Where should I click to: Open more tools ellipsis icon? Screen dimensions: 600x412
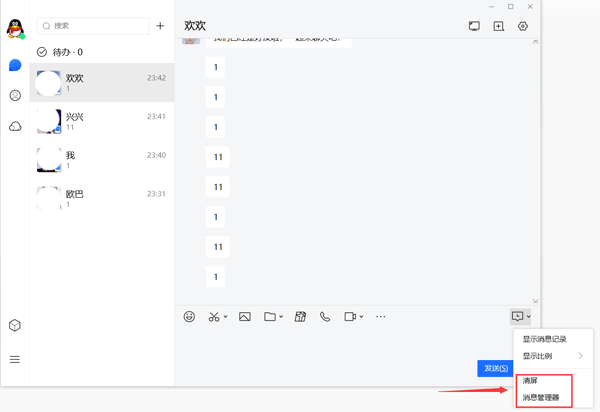[x=380, y=316]
